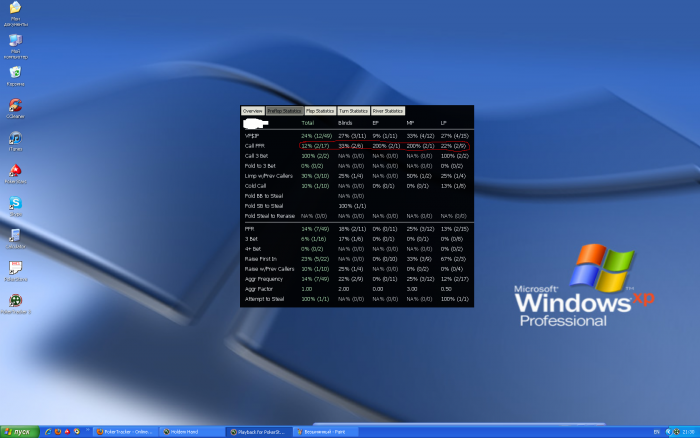Switch to the Turn Statistics tab
The height and width of the screenshot is (438, 700).
(x=353, y=111)
